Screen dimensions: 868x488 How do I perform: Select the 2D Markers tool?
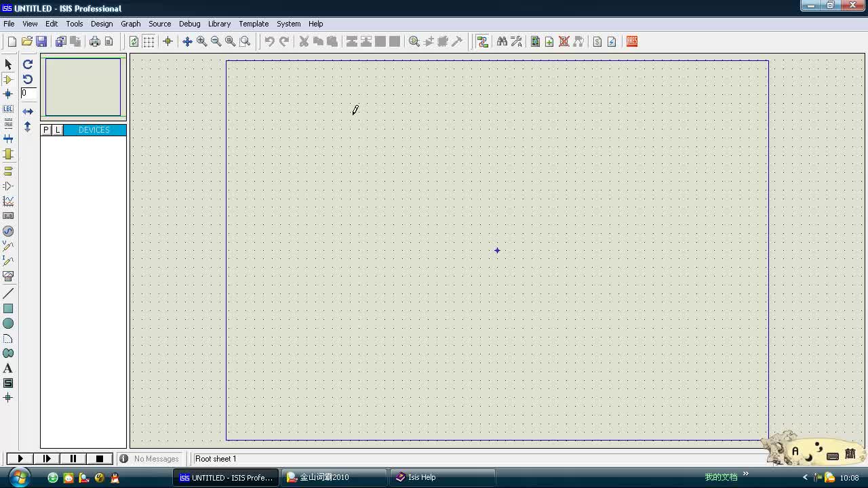click(x=8, y=398)
